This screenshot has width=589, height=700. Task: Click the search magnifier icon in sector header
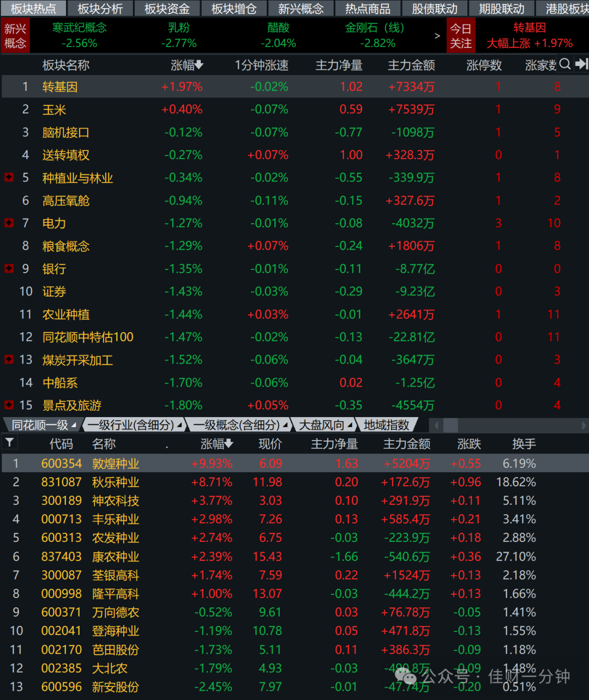565,64
